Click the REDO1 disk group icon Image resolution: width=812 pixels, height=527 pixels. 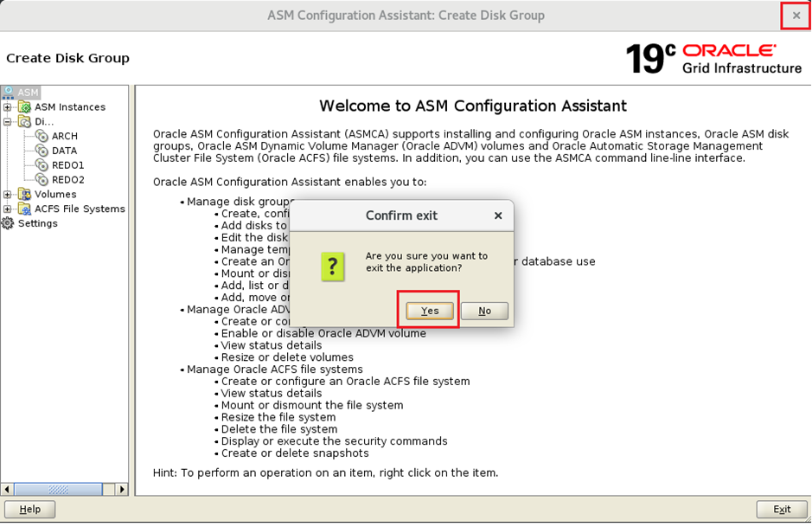coord(42,164)
